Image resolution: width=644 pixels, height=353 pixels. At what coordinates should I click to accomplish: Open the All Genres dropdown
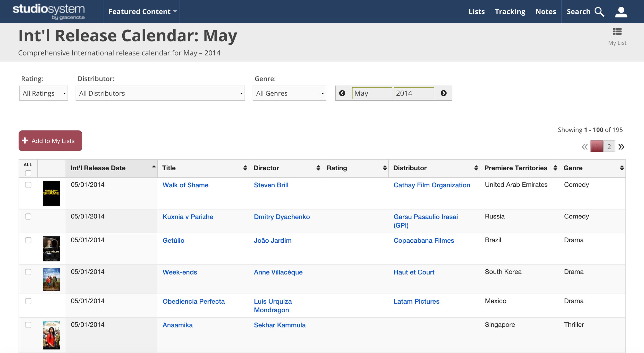(x=289, y=93)
